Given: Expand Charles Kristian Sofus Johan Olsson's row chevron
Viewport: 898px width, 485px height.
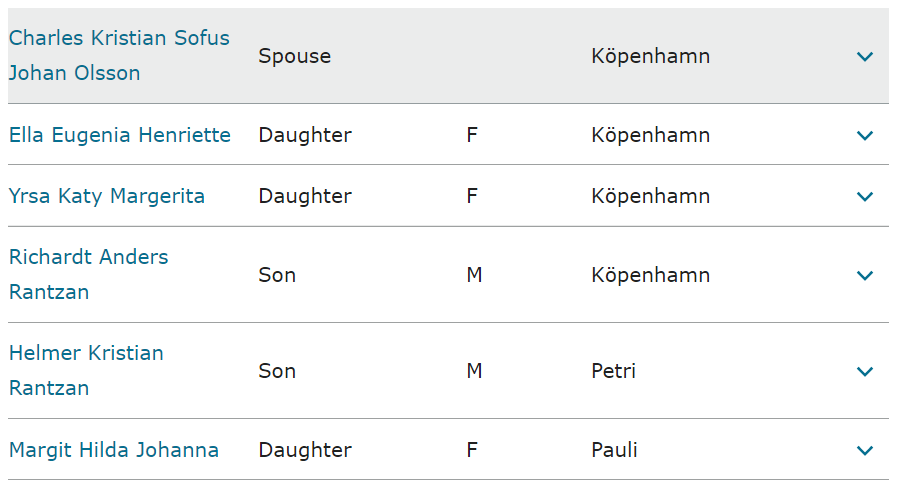Looking at the screenshot, I should coord(865,57).
